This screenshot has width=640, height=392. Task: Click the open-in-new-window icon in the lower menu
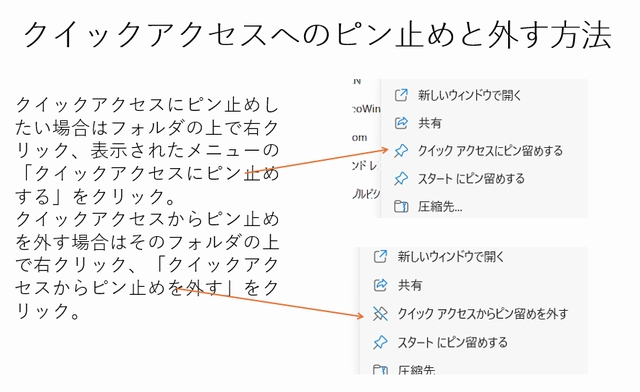(380, 256)
